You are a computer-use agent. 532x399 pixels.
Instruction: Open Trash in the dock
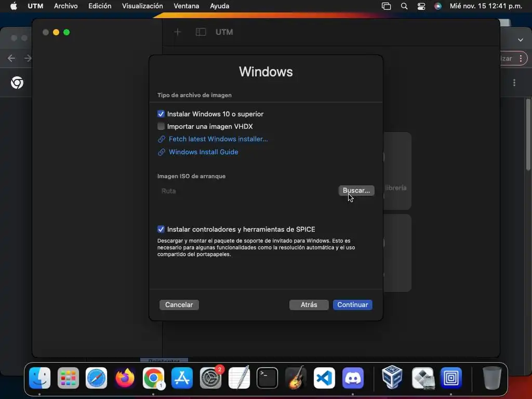click(492, 378)
